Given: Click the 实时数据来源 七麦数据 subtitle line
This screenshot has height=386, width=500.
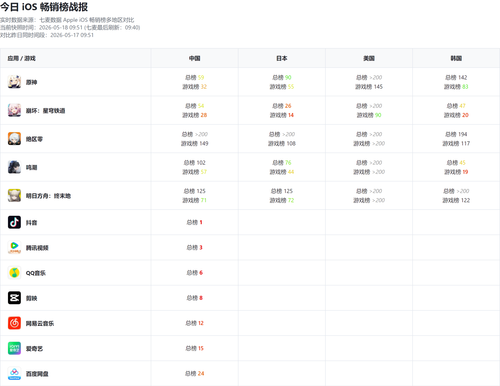Looking at the screenshot, I should (67, 20).
